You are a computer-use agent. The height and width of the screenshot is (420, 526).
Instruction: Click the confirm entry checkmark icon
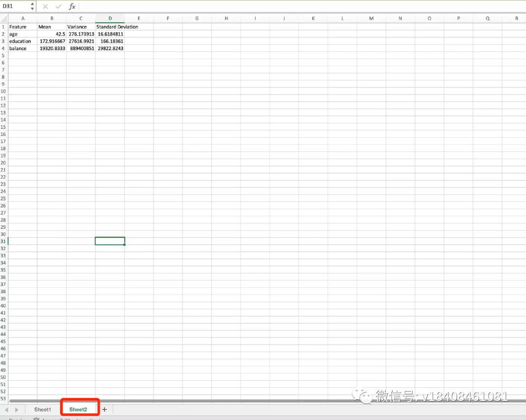pyautogui.click(x=58, y=6)
